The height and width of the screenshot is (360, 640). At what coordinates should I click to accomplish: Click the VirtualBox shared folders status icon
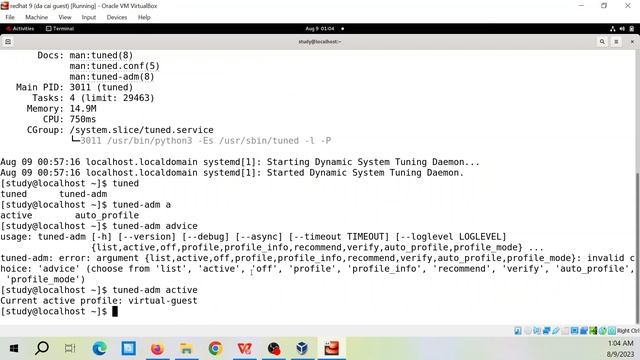[565, 331]
